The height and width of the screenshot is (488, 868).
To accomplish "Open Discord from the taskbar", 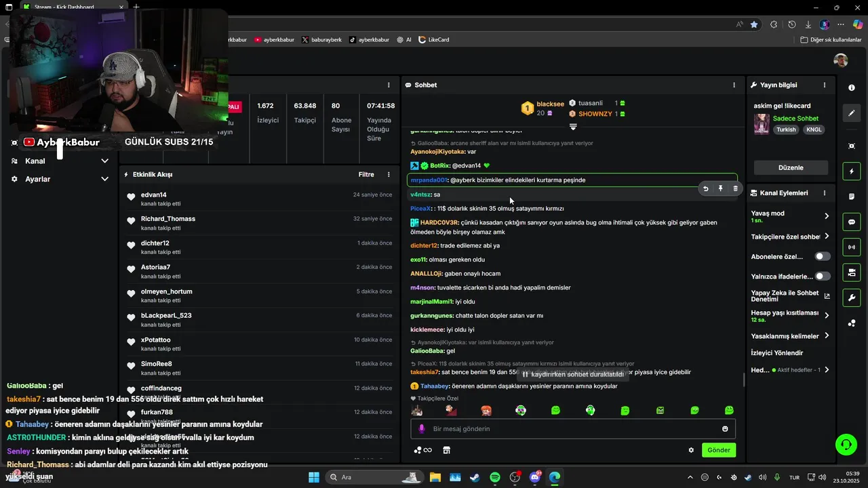I will point(534,477).
